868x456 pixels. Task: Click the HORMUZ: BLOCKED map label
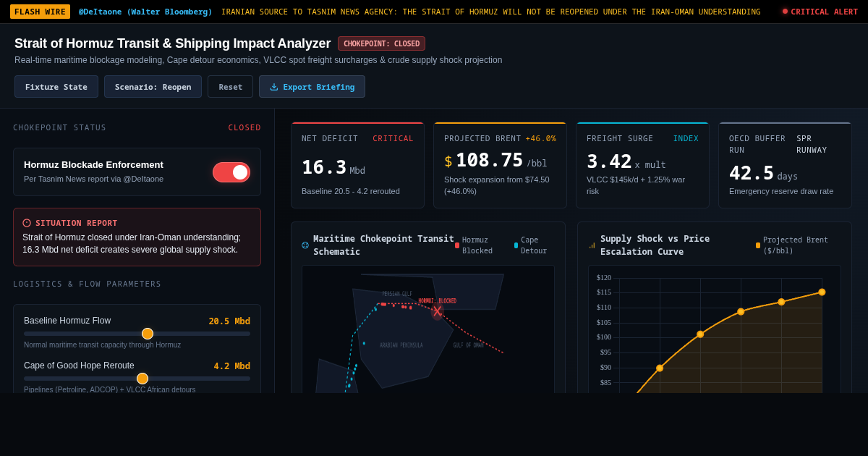(x=437, y=301)
